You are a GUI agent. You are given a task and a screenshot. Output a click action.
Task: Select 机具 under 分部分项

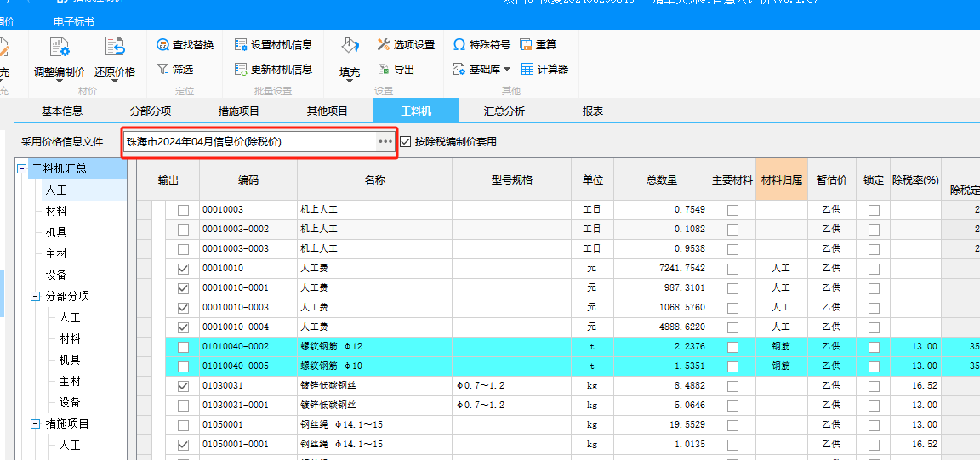70,360
